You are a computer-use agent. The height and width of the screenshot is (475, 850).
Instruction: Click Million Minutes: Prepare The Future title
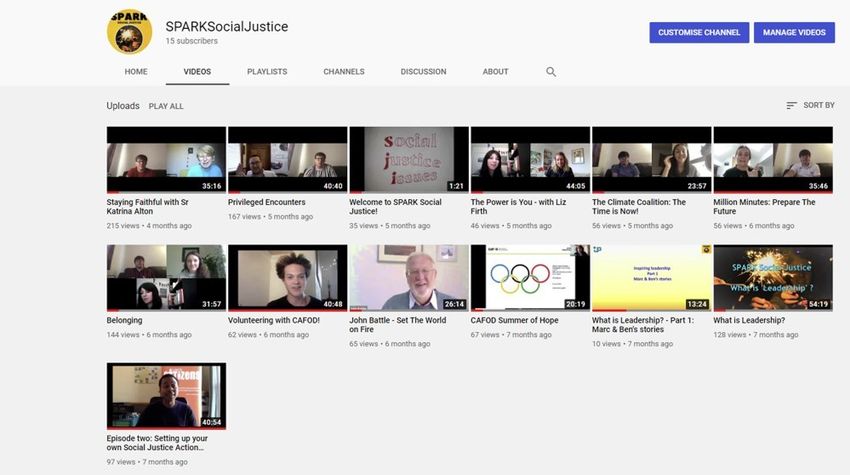[764, 207]
